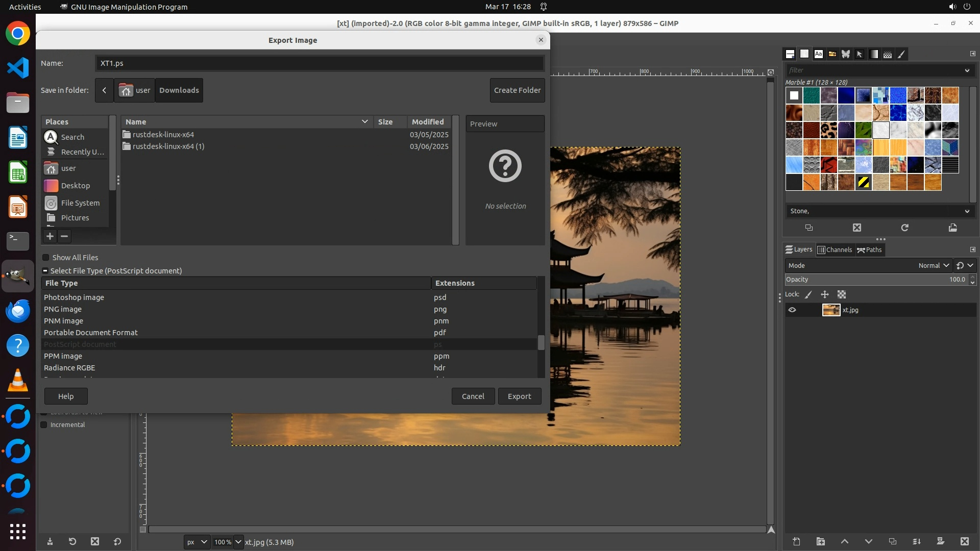Click the paintbrush Brushes tab icon
Image resolution: width=980 pixels, height=551 pixels.
click(902, 54)
